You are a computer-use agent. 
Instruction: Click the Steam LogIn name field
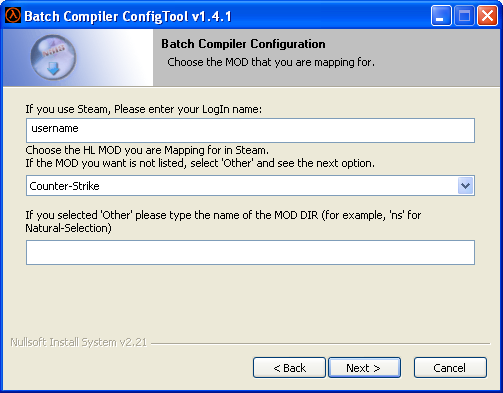click(250, 130)
